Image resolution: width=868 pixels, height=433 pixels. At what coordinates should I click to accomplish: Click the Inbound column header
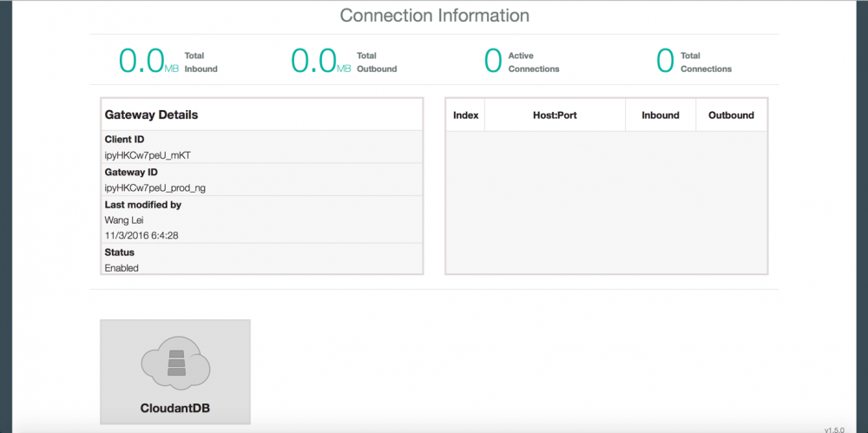[661, 115]
